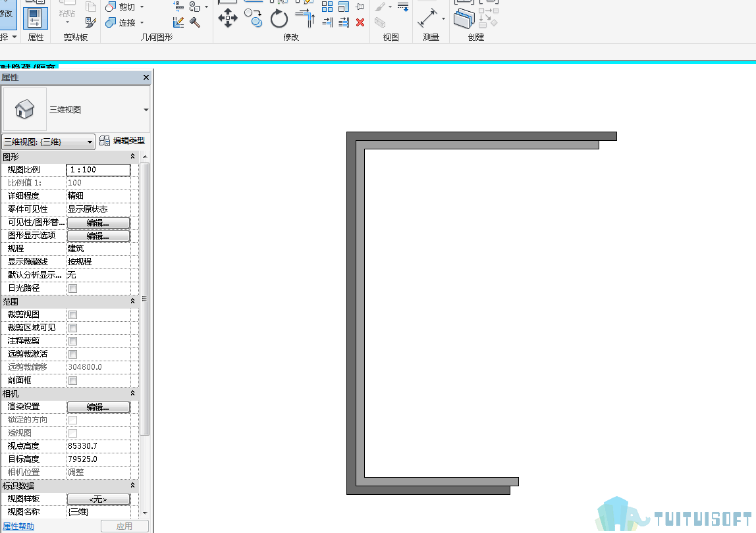Select the Trim/Extend to corner tool
Image resolution: width=756 pixels, height=533 pixels.
tap(305, 18)
